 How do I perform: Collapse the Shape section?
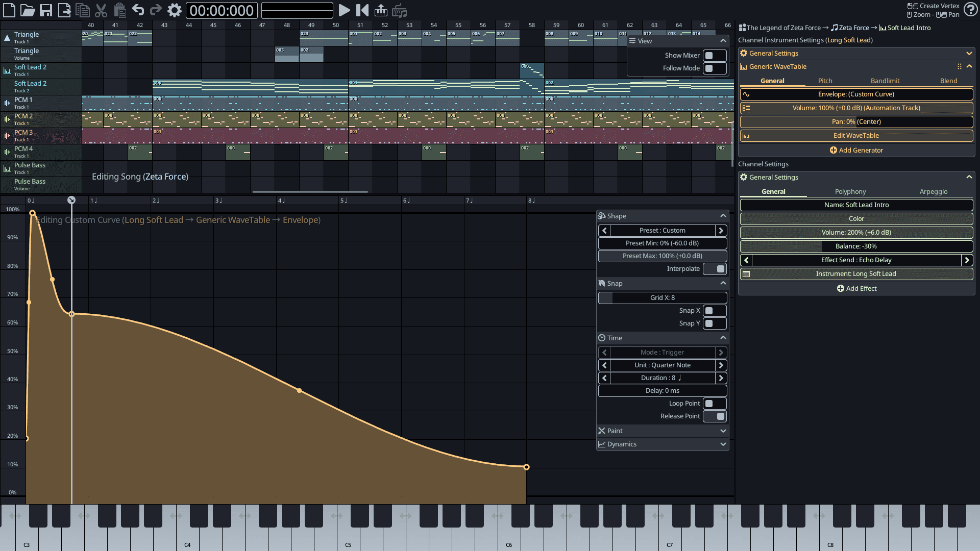723,216
